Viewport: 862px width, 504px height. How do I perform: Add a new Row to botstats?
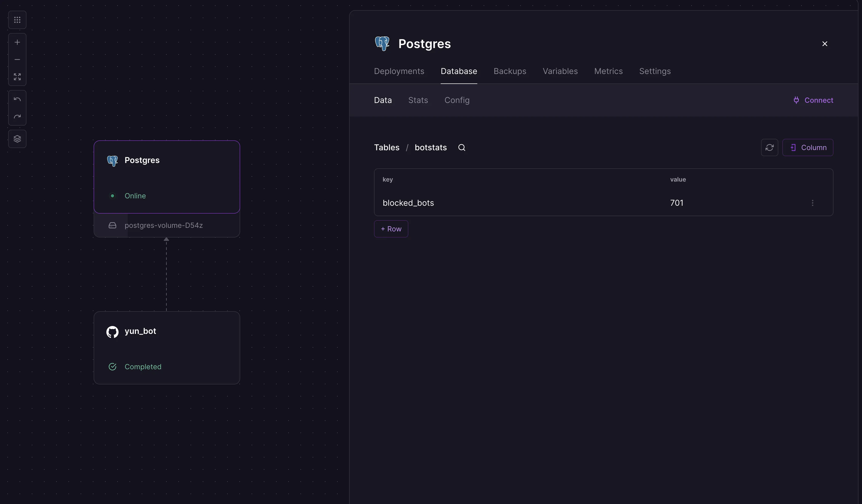pos(391,229)
